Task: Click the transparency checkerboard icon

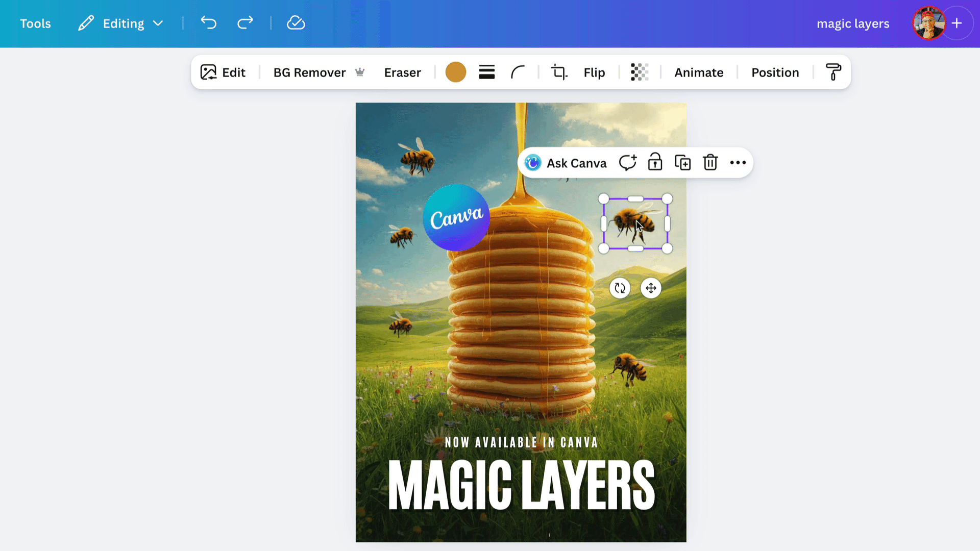Action: (639, 72)
